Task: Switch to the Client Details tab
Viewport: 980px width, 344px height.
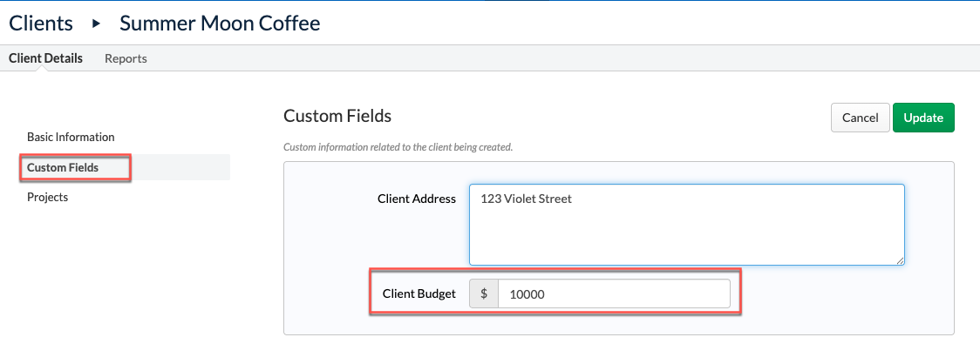Action: tap(45, 58)
